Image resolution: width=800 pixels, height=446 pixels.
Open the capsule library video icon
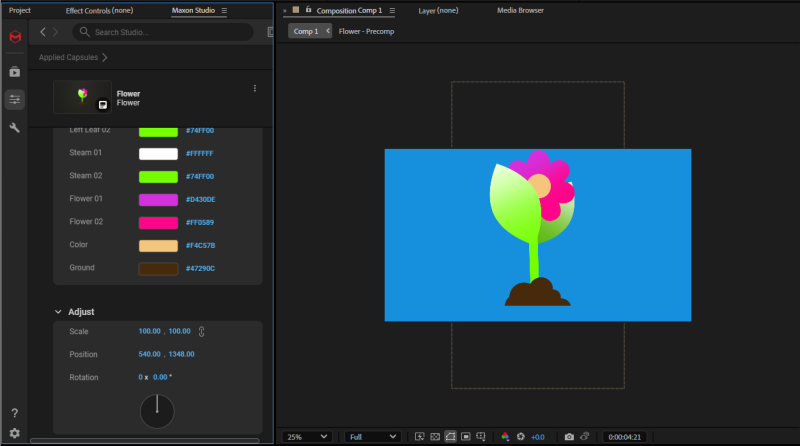[14, 72]
